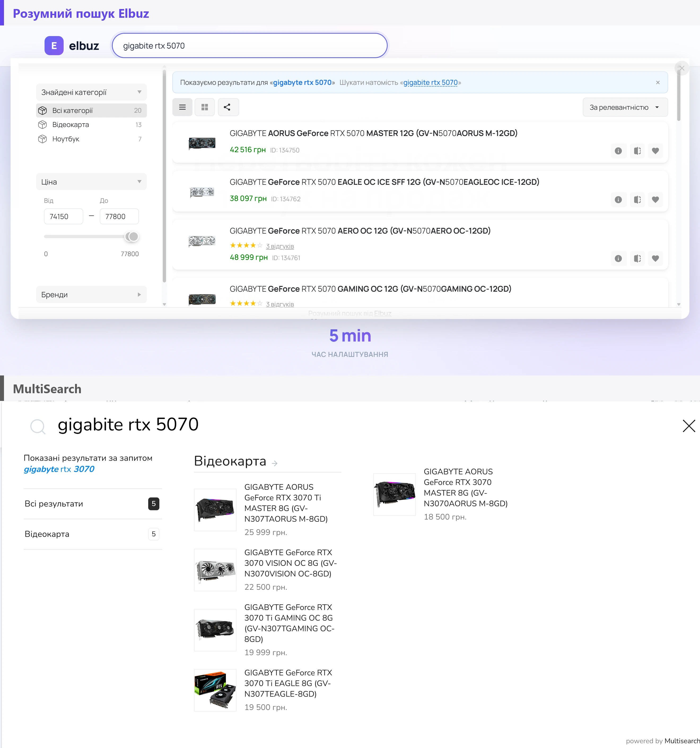
Task: Click the MultiSearch query text field
Action: pos(128,425)
